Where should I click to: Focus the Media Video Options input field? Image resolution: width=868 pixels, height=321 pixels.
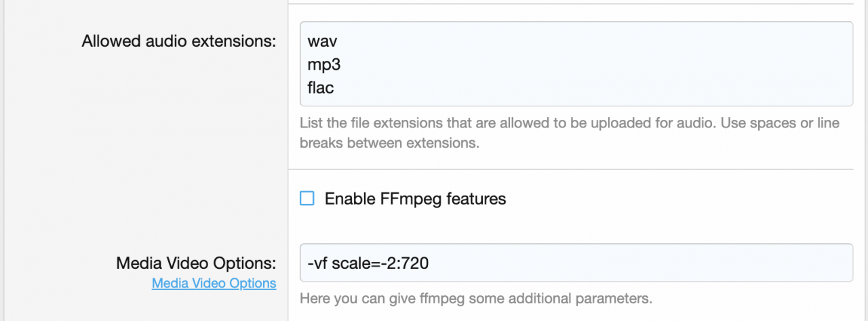(x=576, y=263)
